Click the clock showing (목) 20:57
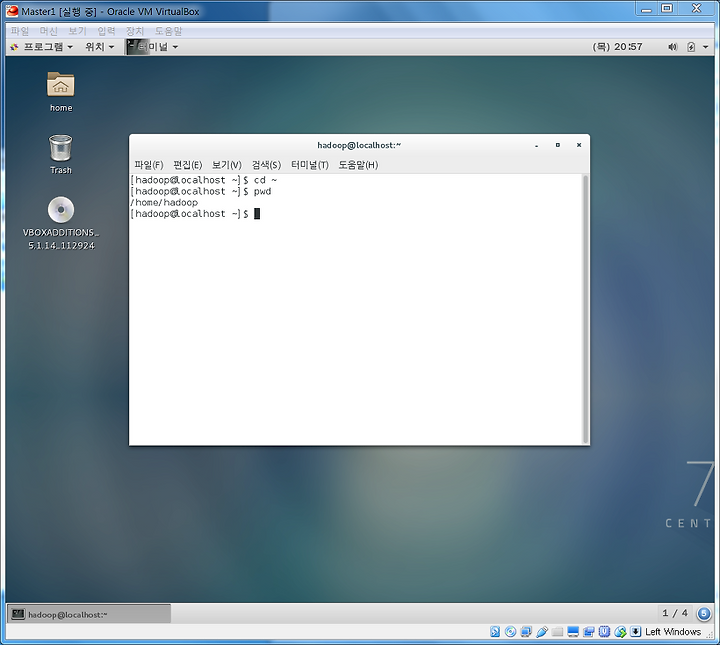This screenshot has height=645, width=720. pos(617,47)
